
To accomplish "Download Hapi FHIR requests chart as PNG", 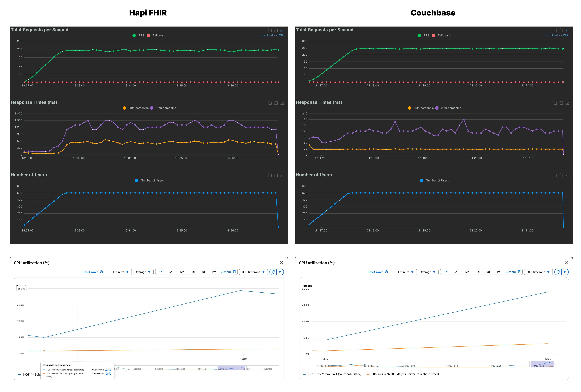I will coord(282,30).
